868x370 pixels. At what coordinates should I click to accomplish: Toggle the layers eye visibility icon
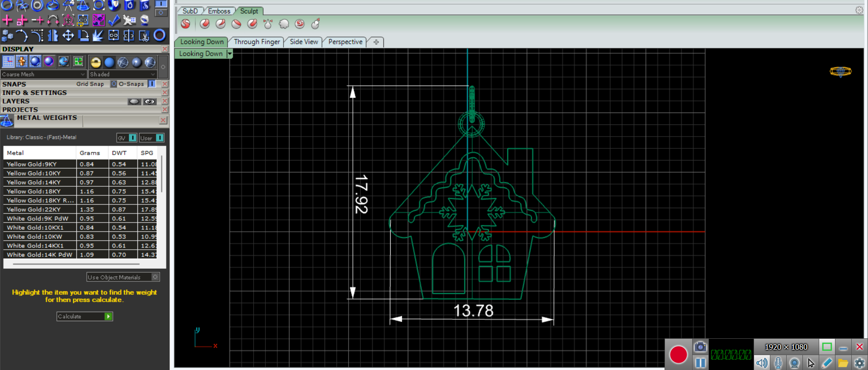click(x=150, y=101)
